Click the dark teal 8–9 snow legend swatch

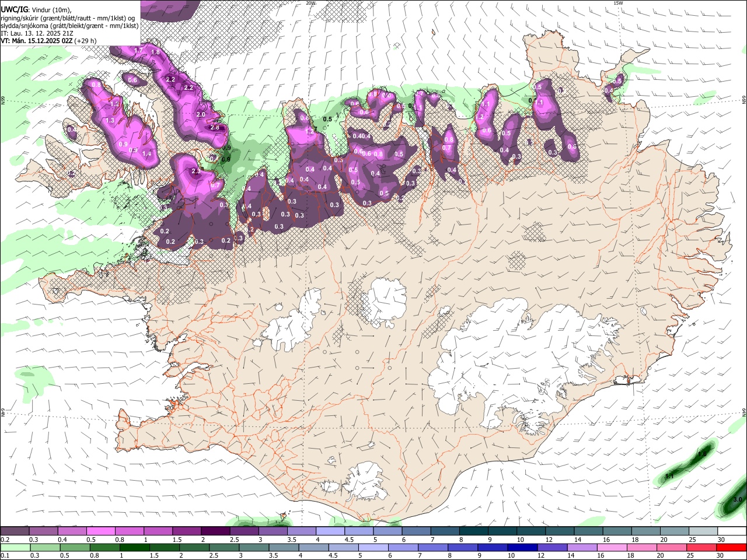tap(474, 531)
